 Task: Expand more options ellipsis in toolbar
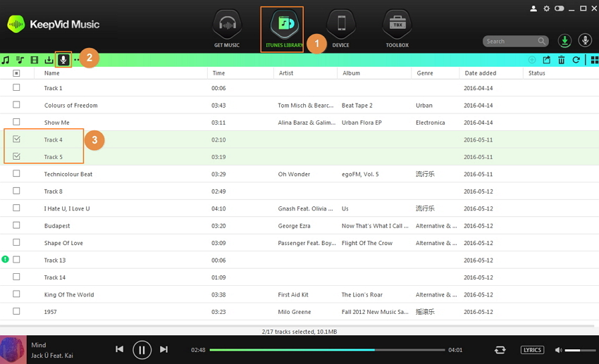pos(77,60)
